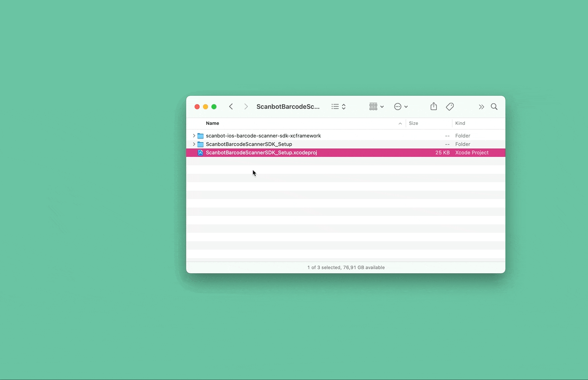This screenshot has height=380, width=588.
Task: Click the Back navigation arrow
Action: click(231, 107)
